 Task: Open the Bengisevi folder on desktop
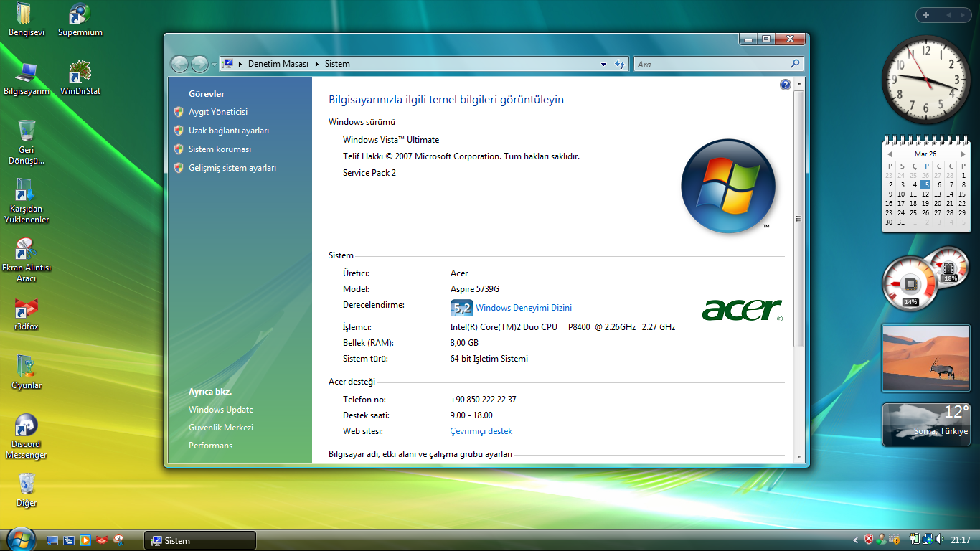tap(27, 19)
